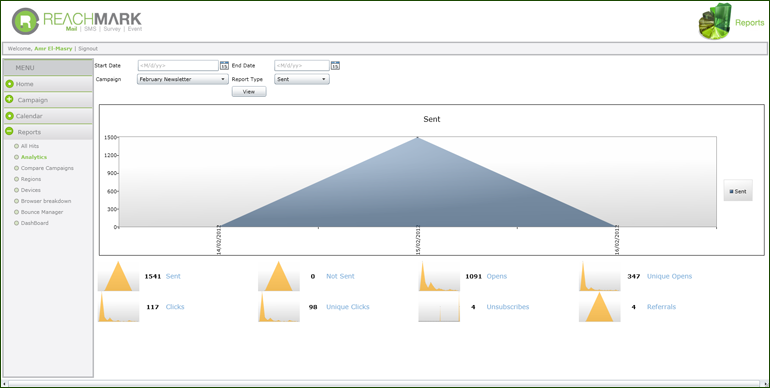The width and height of the screenshot is (770, 388).
Task: Click the Regions bullet icon
Action: tap(17, 179)
